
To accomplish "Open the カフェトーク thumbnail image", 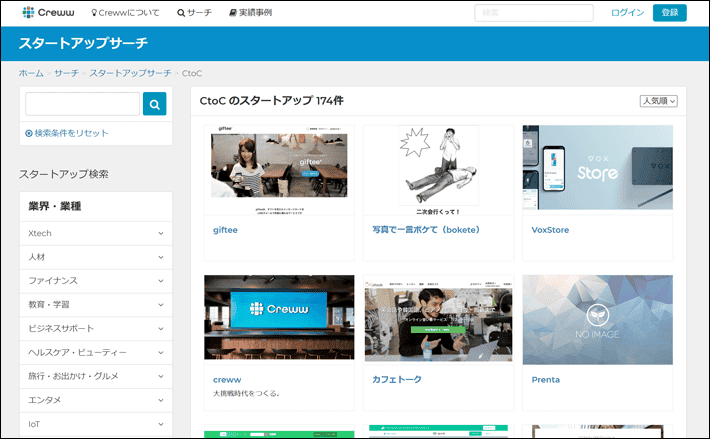I will pos(438,319).
